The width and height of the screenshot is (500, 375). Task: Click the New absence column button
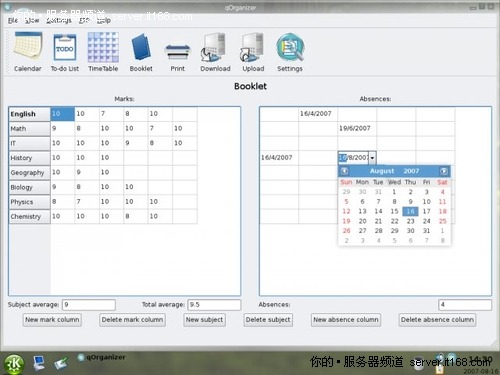click(x=346, y=320)
